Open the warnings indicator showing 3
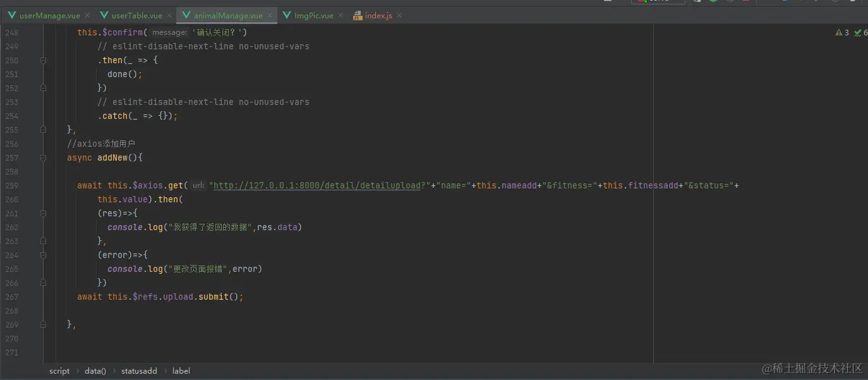This screenshot has height=380, width=868. click(x=842, y=32)
